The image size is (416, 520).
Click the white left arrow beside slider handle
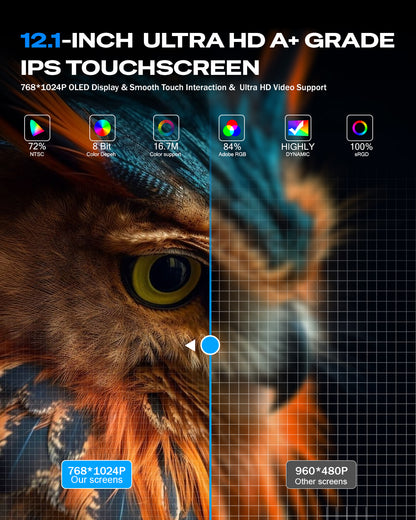[190, 345]
